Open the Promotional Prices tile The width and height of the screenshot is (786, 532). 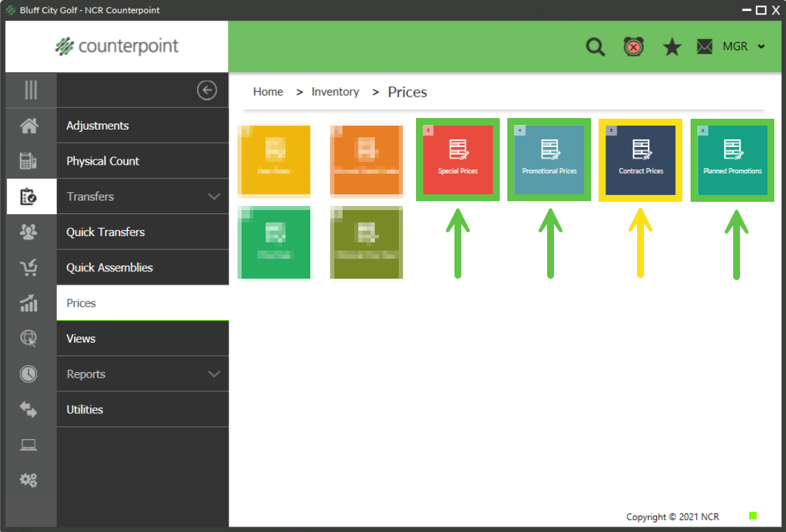click(x=549, y=160)
